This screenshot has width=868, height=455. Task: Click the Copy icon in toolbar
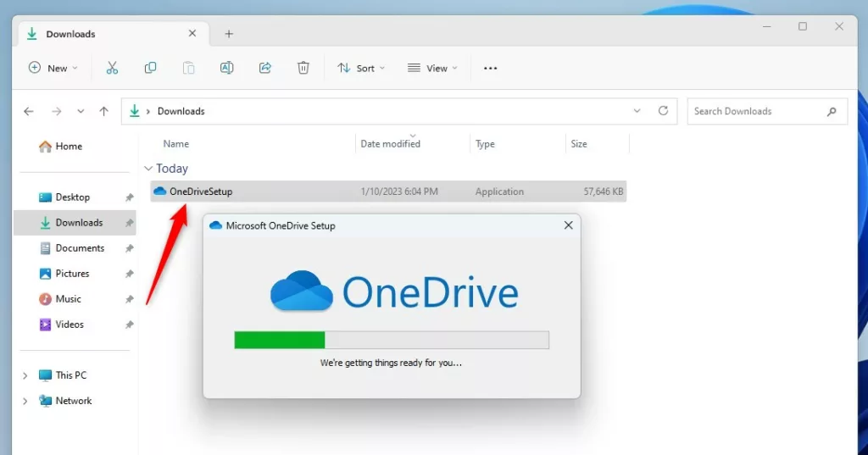[150, 68]
